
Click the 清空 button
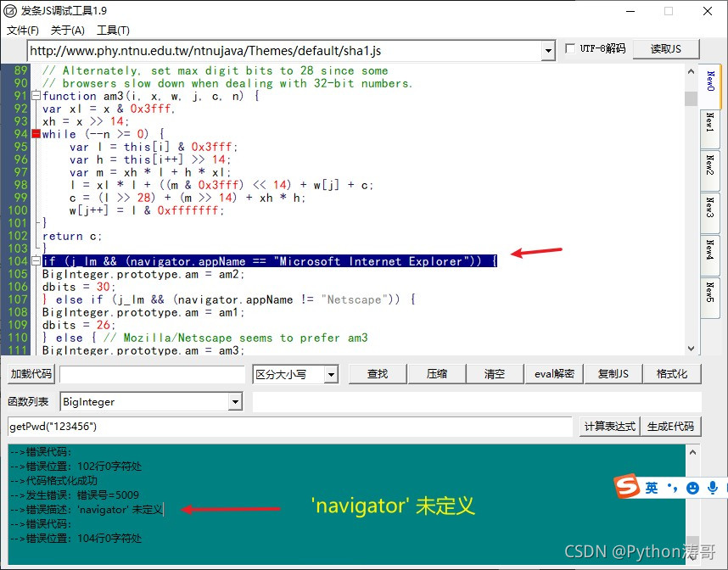(x=495, y=374)
